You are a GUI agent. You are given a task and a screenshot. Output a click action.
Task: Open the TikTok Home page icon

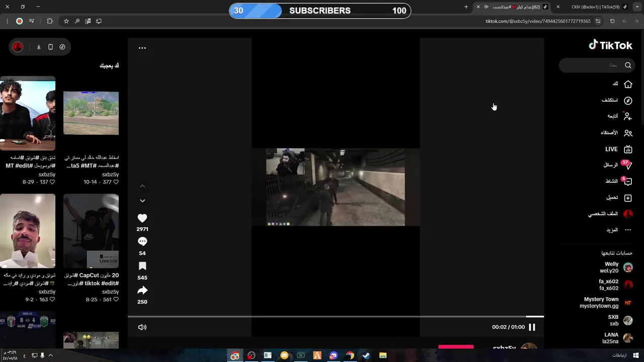coord(628,84)
